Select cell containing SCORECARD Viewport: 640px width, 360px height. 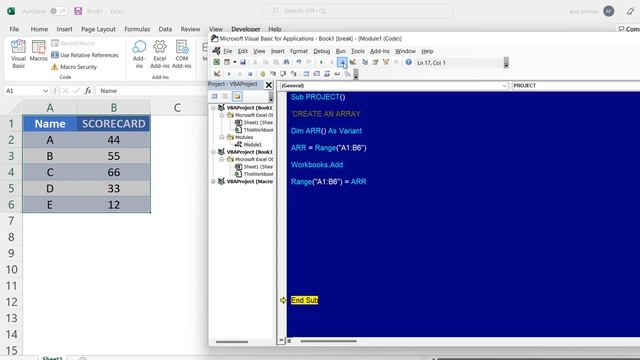[113, 124]
